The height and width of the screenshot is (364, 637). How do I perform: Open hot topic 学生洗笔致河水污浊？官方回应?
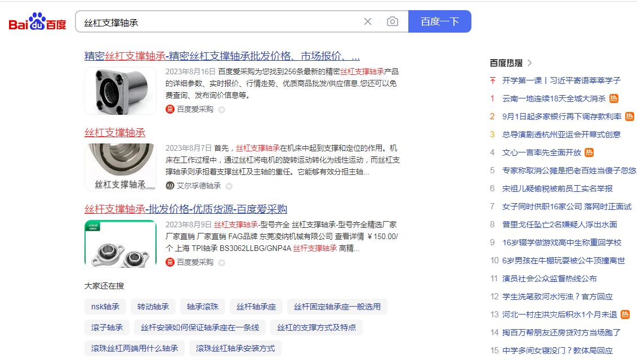point(558,296)
